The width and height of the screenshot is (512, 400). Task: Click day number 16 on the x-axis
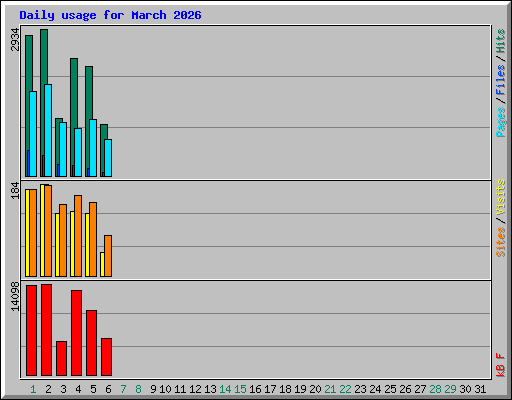(255, 389)
